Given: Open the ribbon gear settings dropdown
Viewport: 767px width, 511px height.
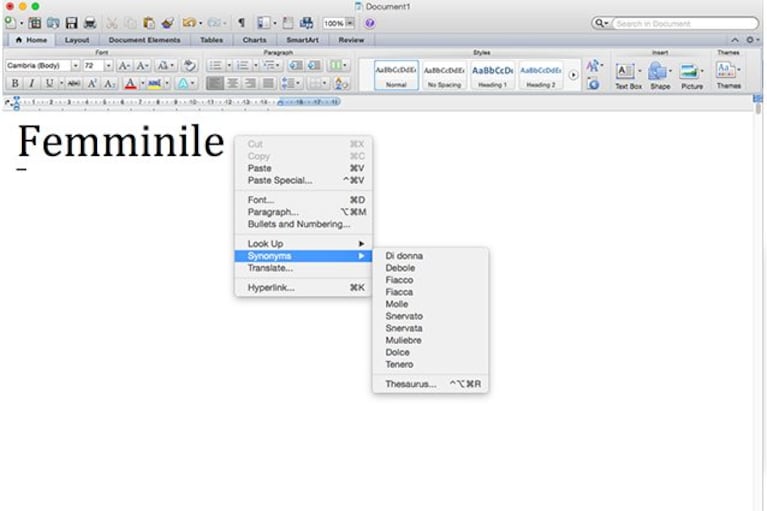Looking at the screenshot, I should pyautogui.click(x=752, y=40).
